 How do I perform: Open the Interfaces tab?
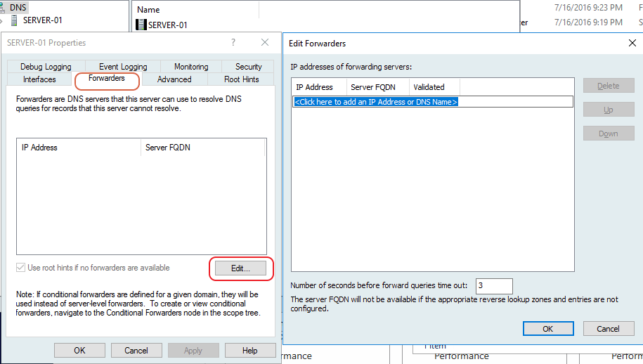click(39, 79)
